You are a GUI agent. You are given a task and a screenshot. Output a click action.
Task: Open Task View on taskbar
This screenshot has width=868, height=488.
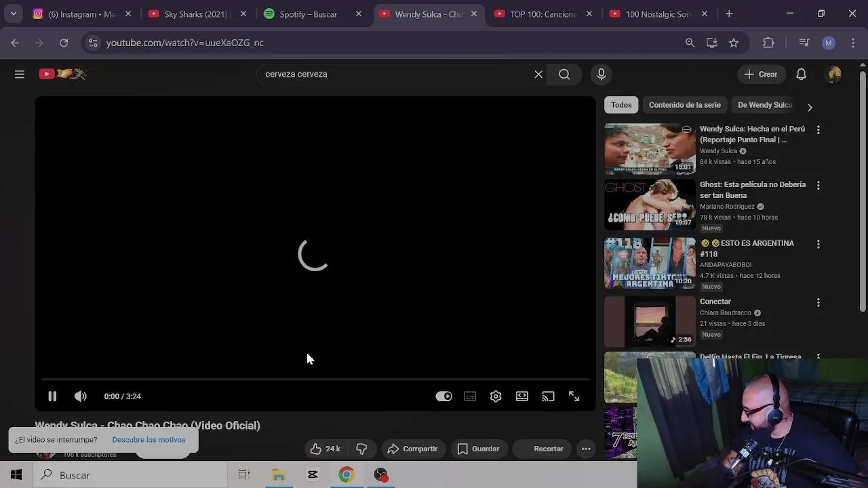(x=244, y=475)
